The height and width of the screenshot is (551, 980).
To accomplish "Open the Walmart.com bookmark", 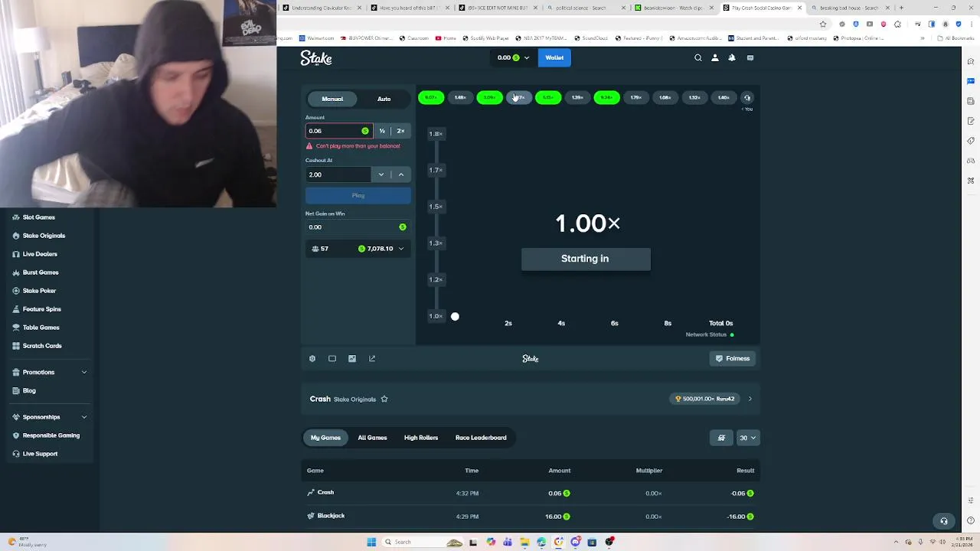I will pos(317,38).
